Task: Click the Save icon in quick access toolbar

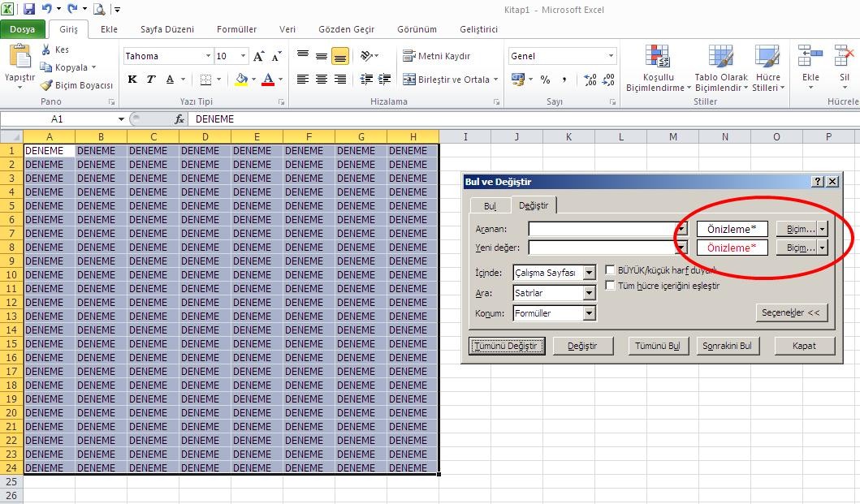Action: [x=29, y=10]
